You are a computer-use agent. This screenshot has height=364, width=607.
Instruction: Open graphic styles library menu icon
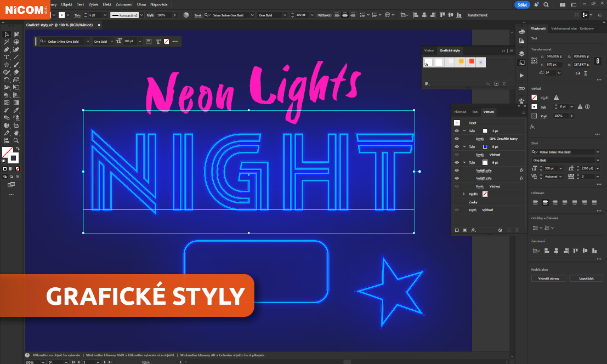tap(427, 83)
